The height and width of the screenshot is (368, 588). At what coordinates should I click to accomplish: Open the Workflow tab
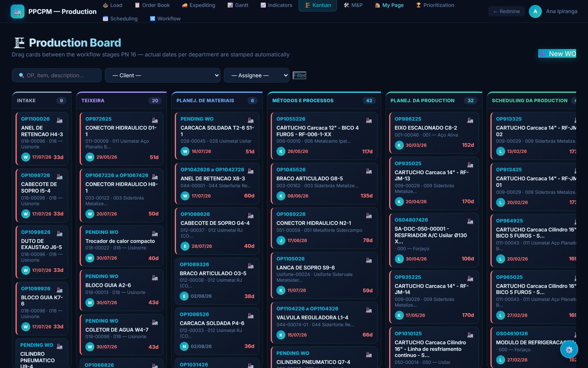(x=165, y=19)
